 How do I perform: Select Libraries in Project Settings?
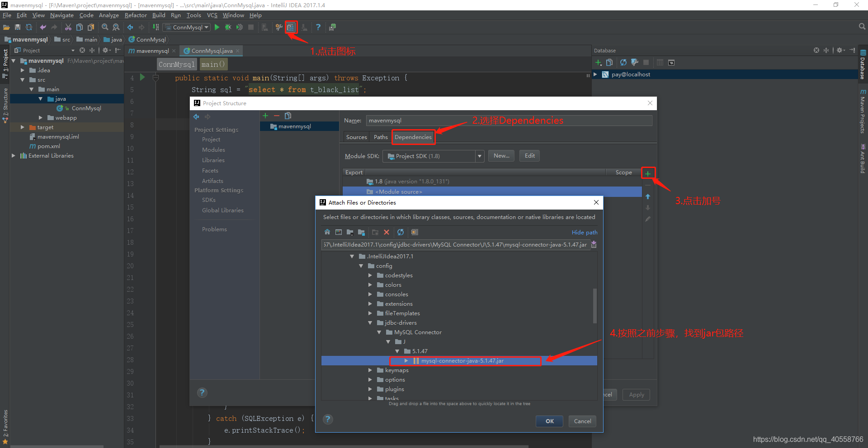click(x=213, y=160)
